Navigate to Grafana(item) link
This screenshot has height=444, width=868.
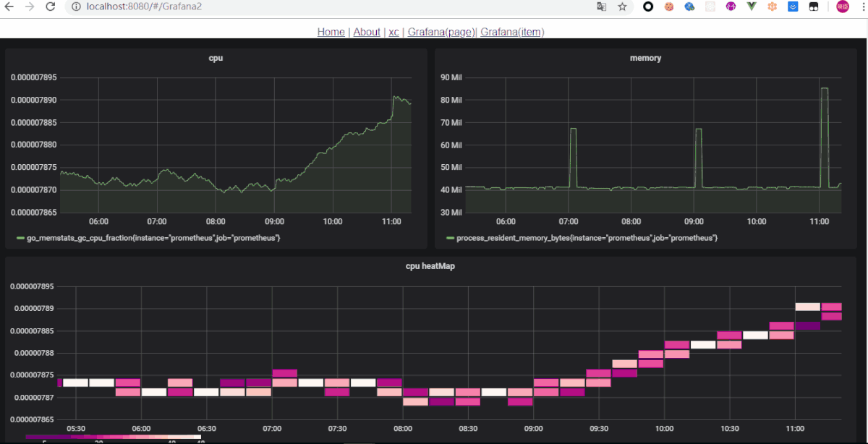512,32
